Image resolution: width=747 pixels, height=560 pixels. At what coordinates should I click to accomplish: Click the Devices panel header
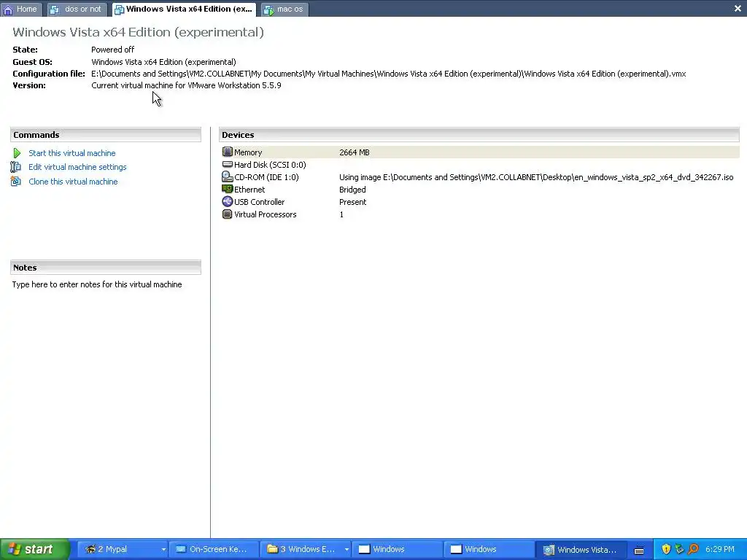click(479, 135)
